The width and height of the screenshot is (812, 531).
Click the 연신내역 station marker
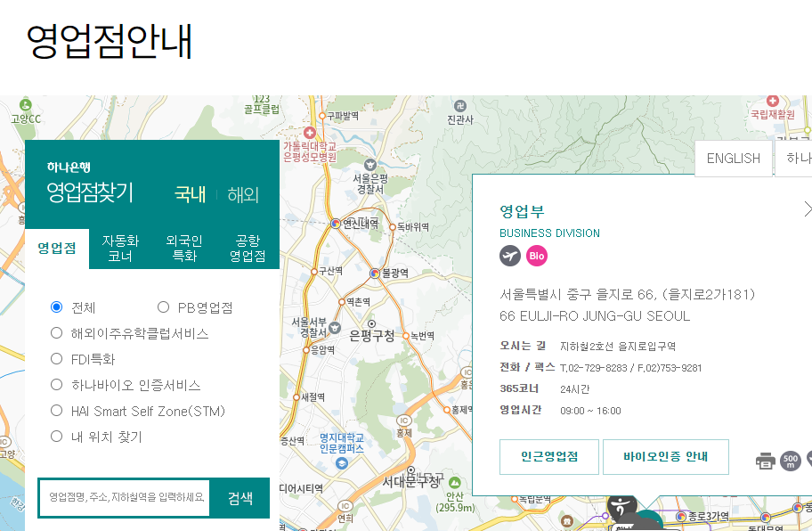336,224
